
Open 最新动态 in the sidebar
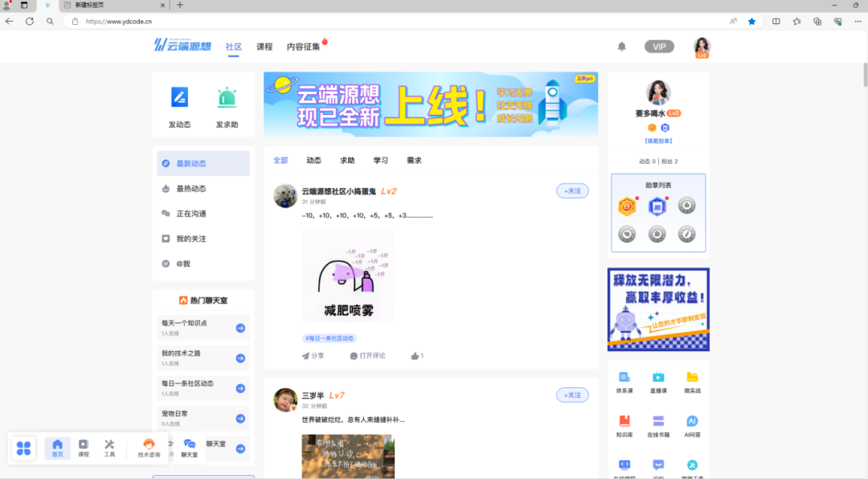[203, 163]
